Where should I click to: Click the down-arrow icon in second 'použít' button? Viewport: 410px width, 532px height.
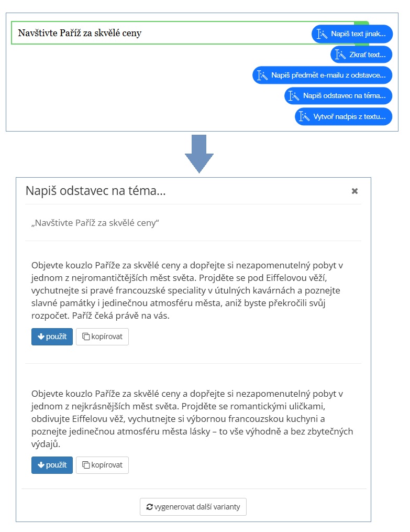point(41,465)
